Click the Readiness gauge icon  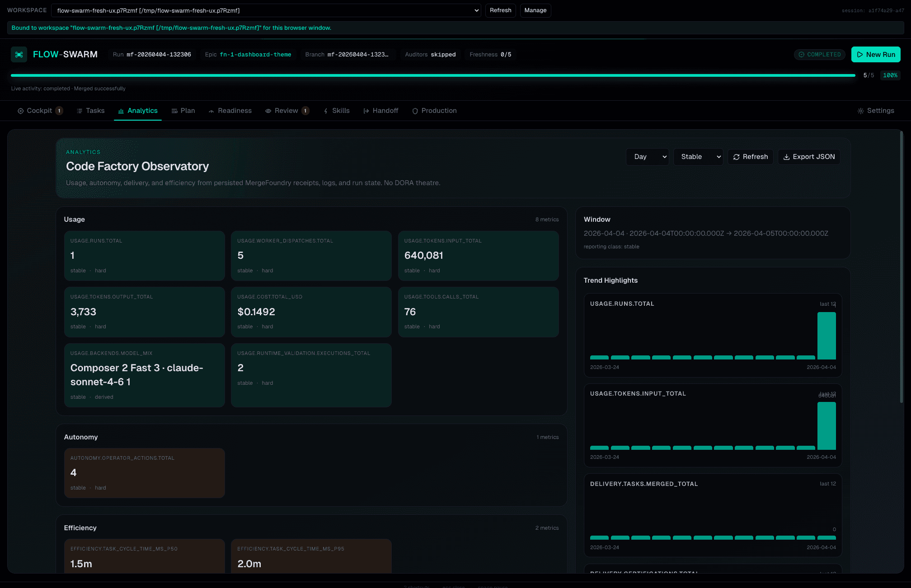pyautogui.click(x=211, y=111)
